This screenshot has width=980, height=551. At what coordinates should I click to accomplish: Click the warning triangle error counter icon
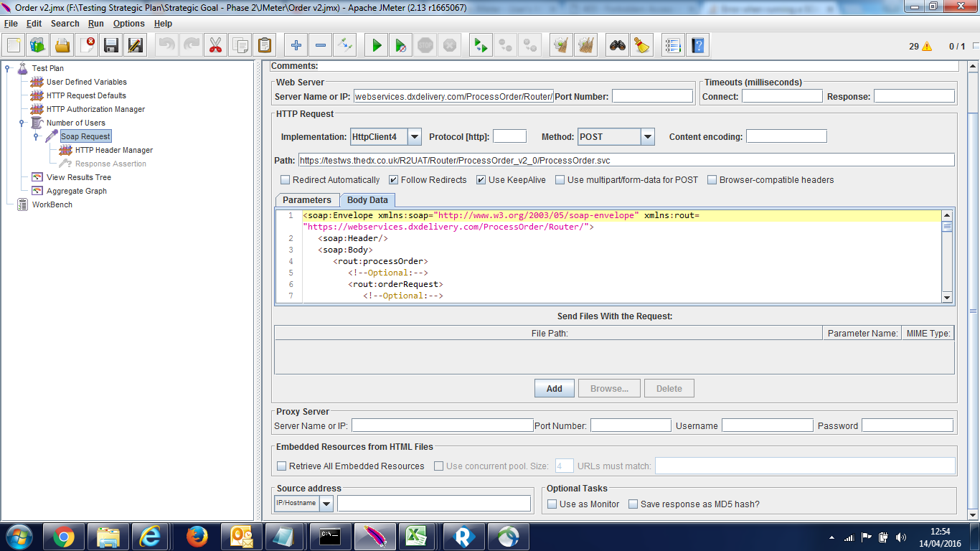point(927,46)
